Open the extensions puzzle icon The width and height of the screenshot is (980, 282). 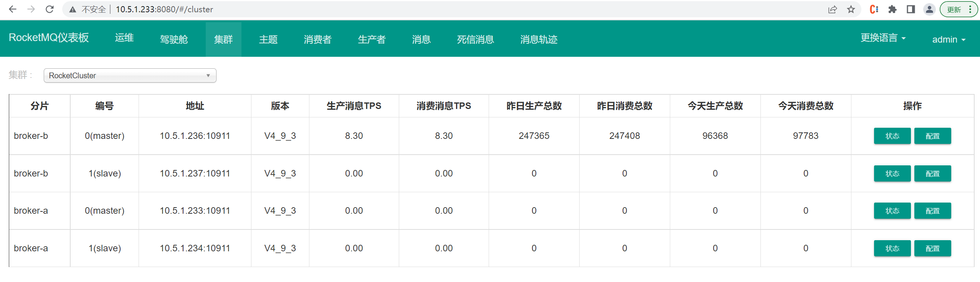pos(892,10)
